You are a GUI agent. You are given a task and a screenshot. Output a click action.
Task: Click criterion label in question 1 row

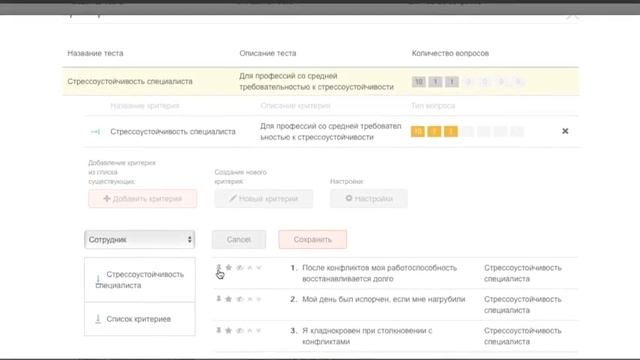[523, 273]
